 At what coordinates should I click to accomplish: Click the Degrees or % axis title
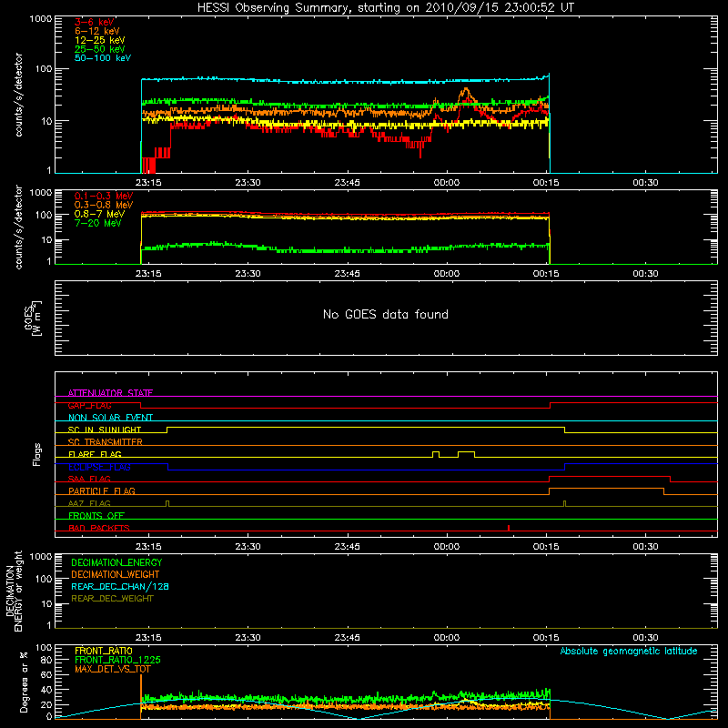[24, 682]
